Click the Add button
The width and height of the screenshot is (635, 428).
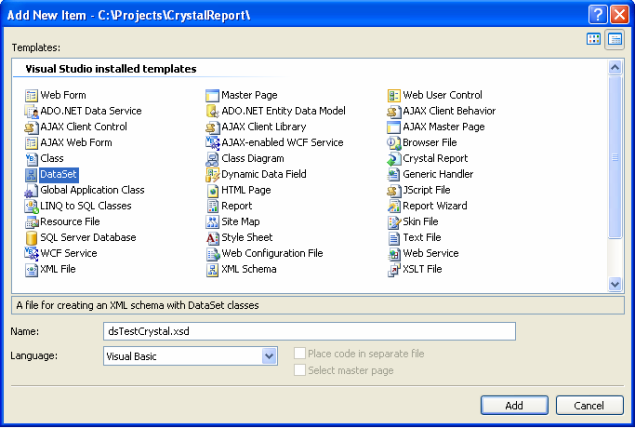(513, 405)
